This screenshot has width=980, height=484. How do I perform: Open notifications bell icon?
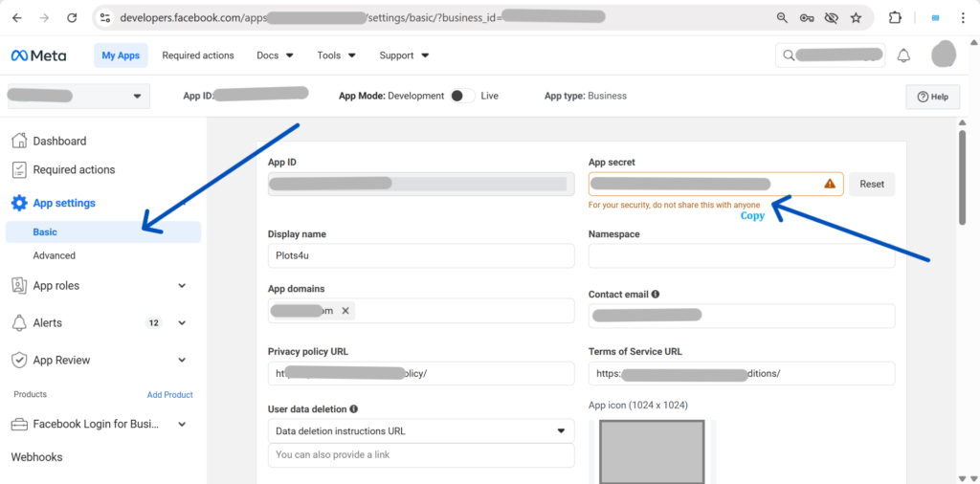903,55
